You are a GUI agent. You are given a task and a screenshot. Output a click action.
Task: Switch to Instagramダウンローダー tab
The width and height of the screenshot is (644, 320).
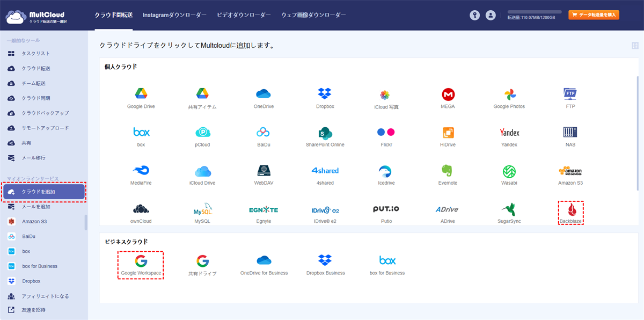click(x=174, y=15)
